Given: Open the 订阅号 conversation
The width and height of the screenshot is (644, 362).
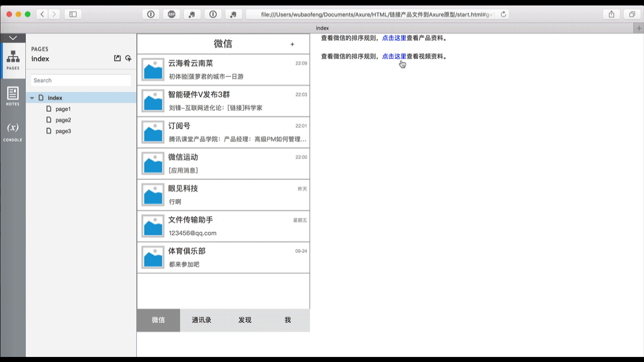Looking at the screenshot, I should tap(223, 132).
